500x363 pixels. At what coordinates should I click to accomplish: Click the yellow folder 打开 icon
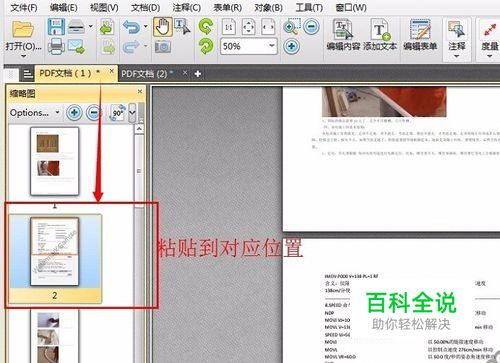point(23,29)
